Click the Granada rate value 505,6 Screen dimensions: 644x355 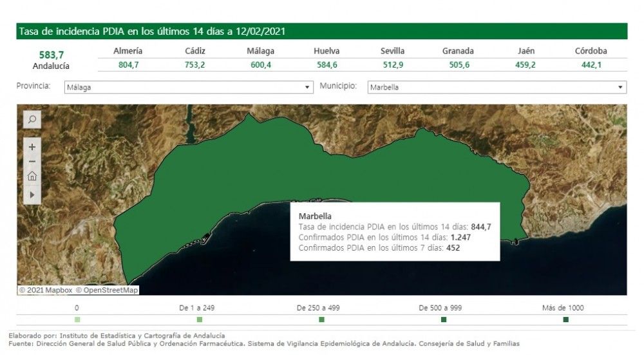point(459,65)
